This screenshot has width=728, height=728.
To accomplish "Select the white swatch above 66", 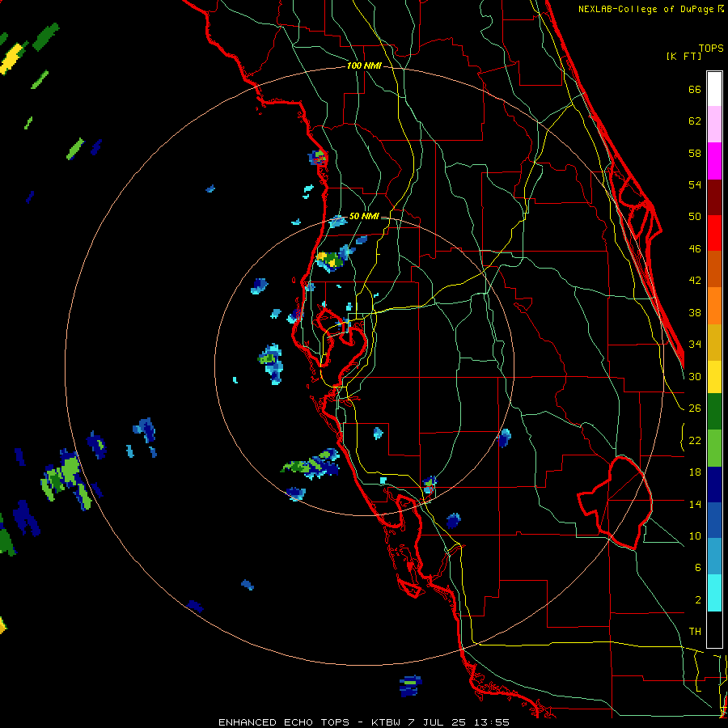I will [x=714, y=89].
